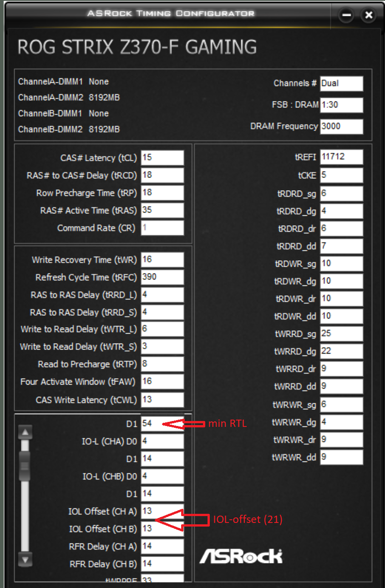
Task: Select the tWRWR_sg value field
Action: click(x=341, y=405)
